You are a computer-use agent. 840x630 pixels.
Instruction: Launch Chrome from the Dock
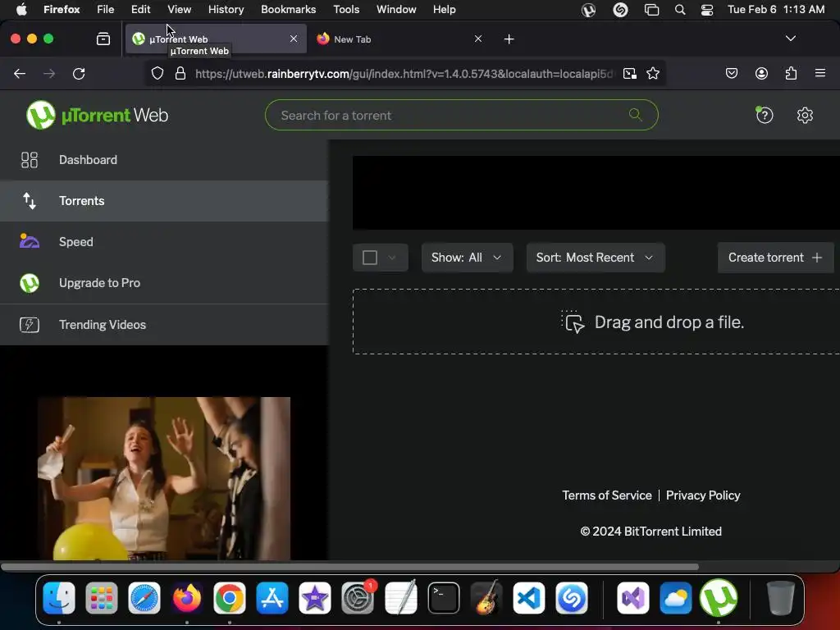230,598
